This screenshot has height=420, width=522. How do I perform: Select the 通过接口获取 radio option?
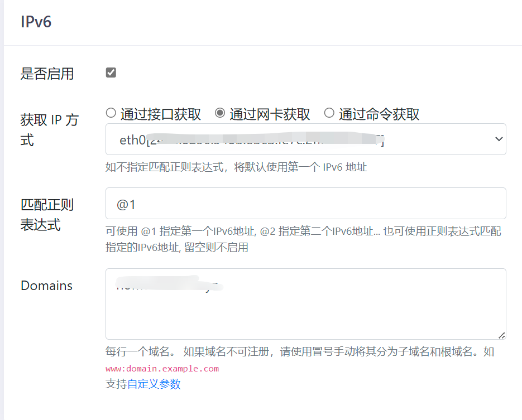tap(111, 113)
